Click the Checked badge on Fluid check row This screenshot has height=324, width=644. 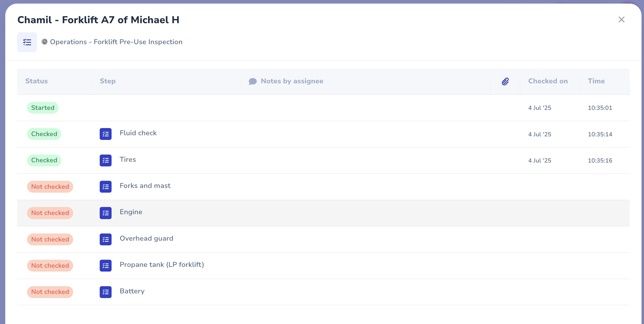(44, 134)
